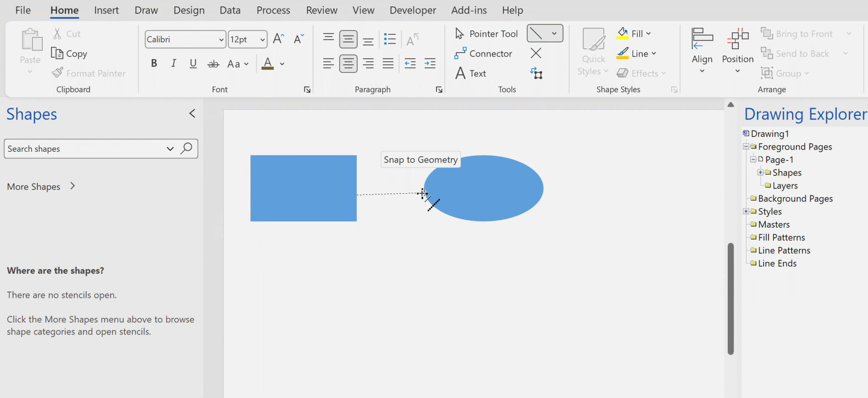Click the Connection Point X tool

tap(536, 53)
